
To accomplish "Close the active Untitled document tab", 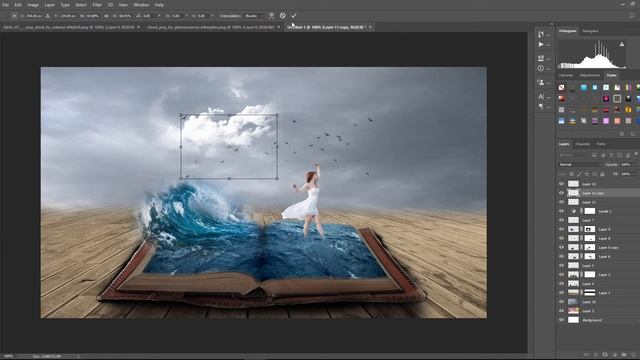I will click(370, 27).
